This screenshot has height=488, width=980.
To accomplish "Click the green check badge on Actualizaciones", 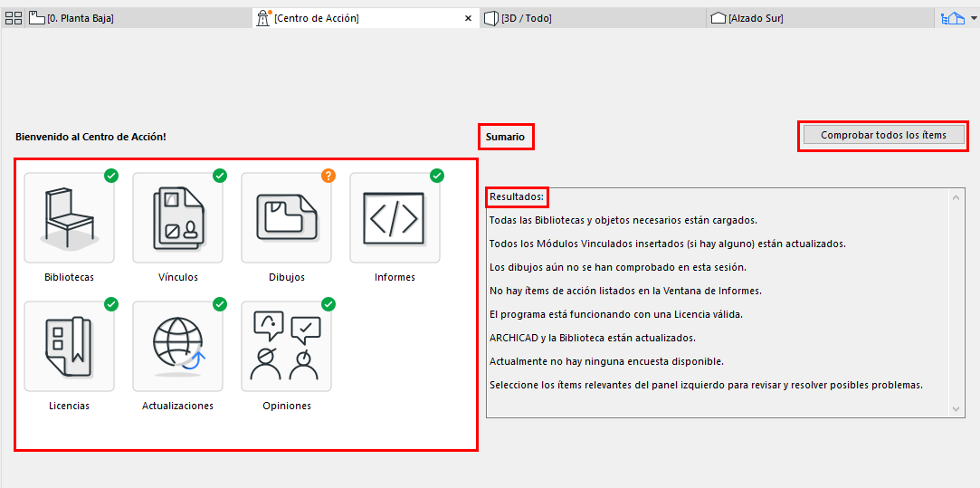I will point(220,304).
